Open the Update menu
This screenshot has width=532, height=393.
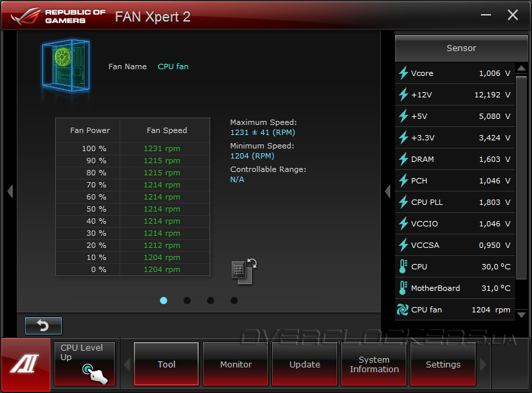[x=305, y=364]
